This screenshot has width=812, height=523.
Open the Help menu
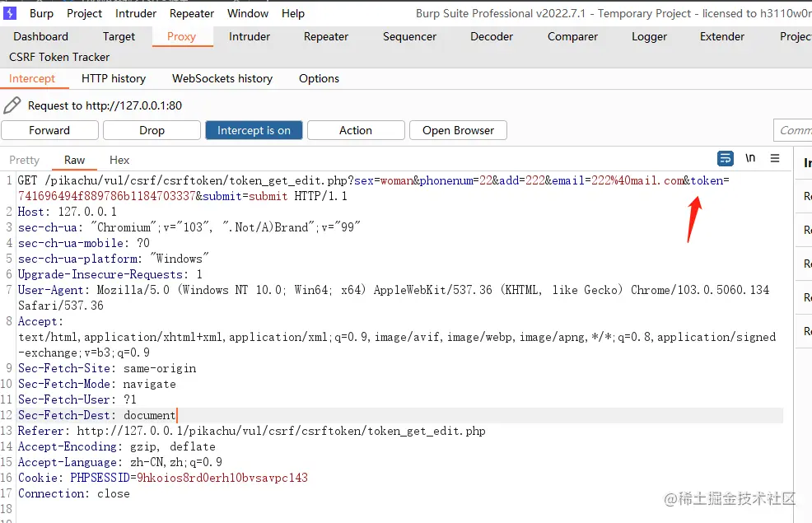[293, 13]
